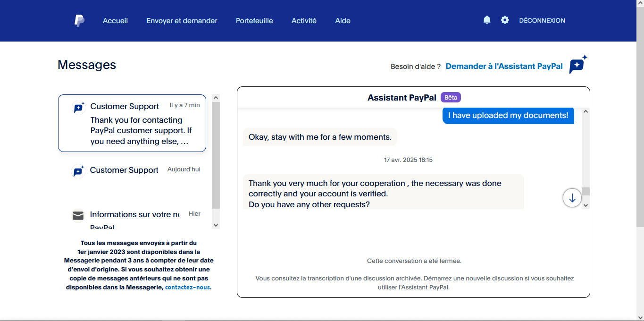Click message list scrollbar down arrow
The width and height of the screenshot is (644, 321).
(x=216, y=225)
